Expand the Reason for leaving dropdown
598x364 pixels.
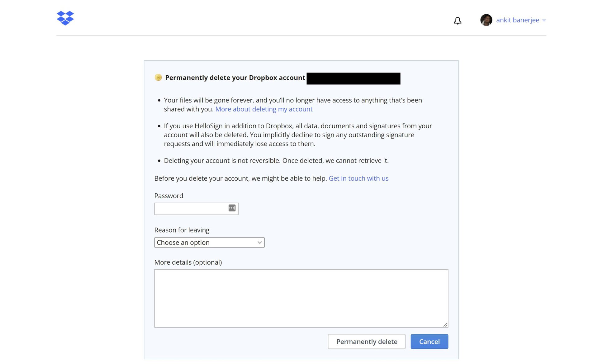(x=209, y=242)
